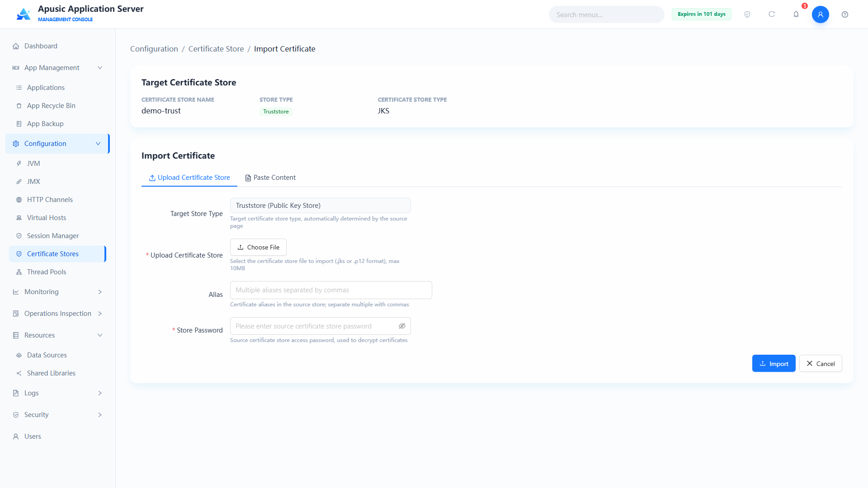
Task: Switch to Paste Content tab
Action: tap(270, 178)
